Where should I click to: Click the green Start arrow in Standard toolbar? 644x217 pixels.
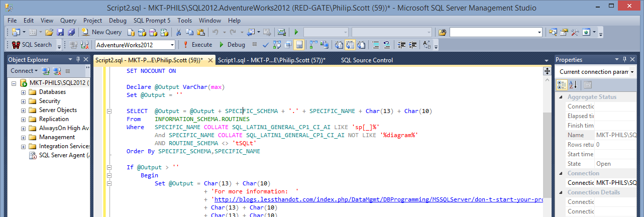click(x=296, y=32)
